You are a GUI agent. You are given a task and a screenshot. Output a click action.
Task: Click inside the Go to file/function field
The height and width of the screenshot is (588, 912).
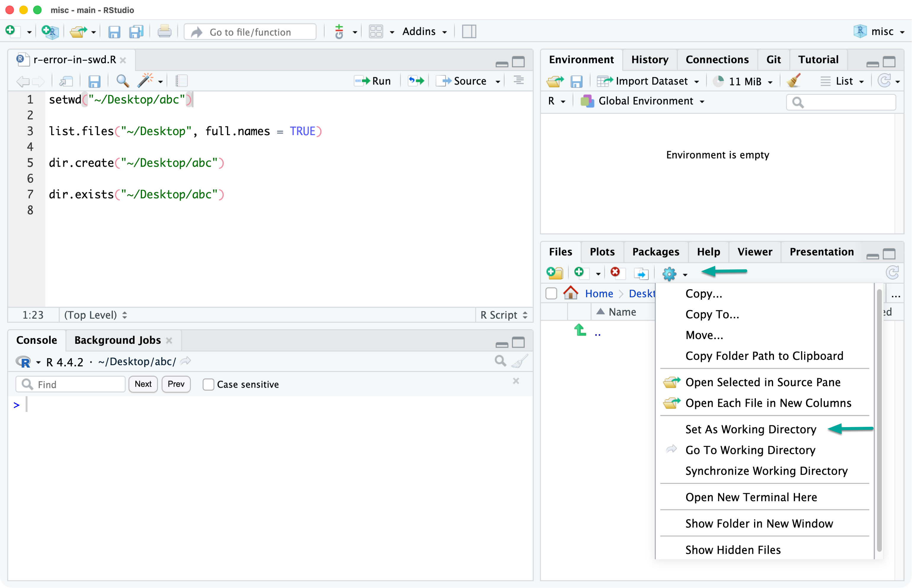[x=250, y=32]
